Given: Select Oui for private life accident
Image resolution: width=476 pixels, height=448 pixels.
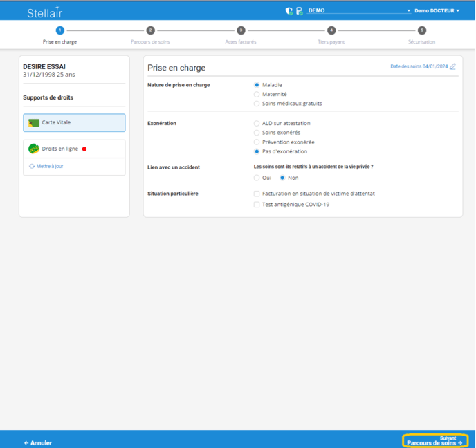Looking at the screenshot, I should click(x=257, y=178).
